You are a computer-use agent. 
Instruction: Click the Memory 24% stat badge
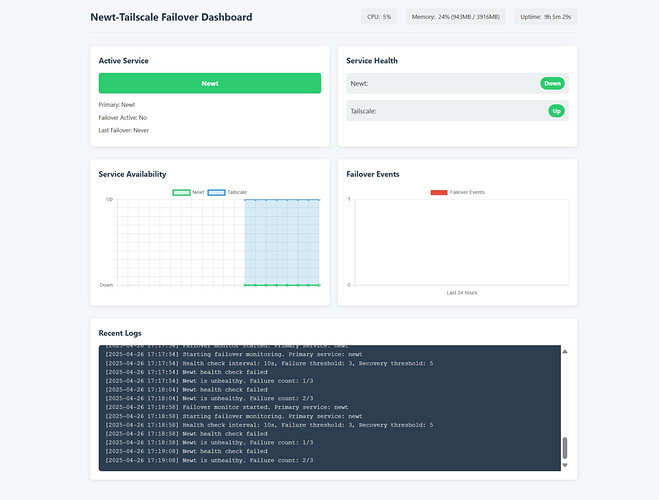(x=456, y=17)
